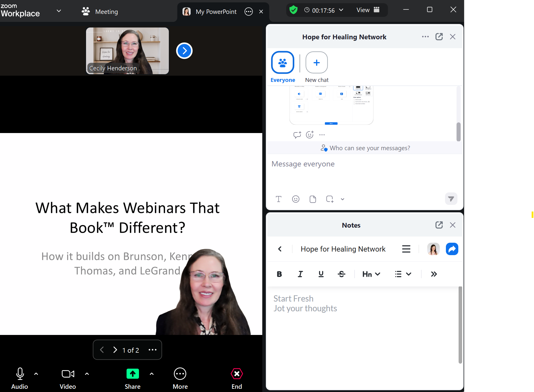Expand more formatting tools double chevron
The width and height of the screenshot is (534, 392).
tap(434, 274)
